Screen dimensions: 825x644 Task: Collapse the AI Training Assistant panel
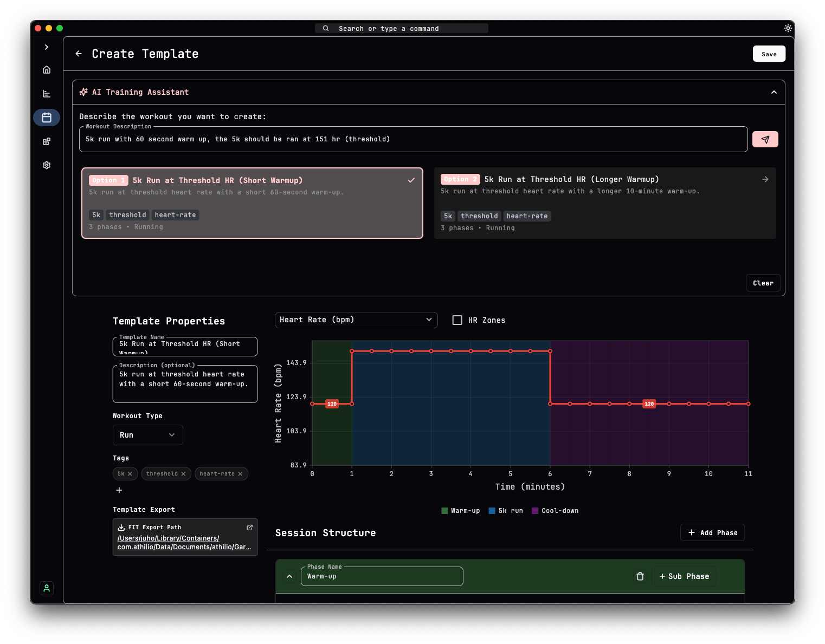click(x=774, y=92)
